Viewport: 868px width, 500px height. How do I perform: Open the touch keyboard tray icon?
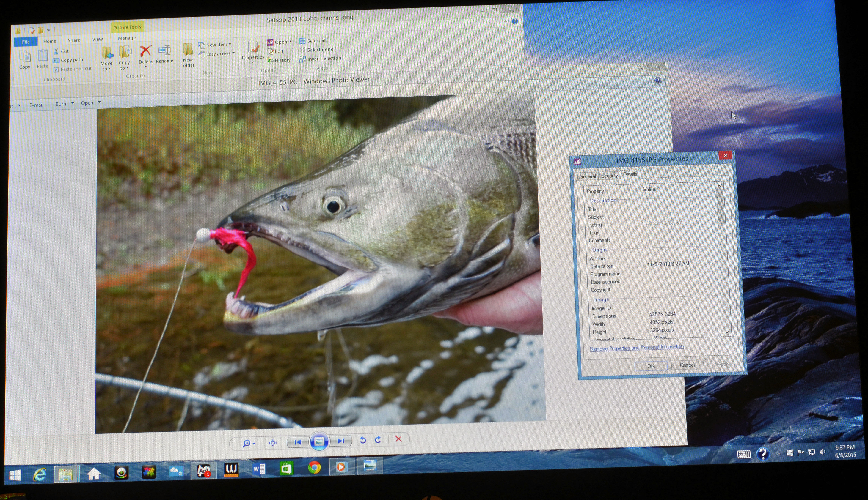(744, 454)
